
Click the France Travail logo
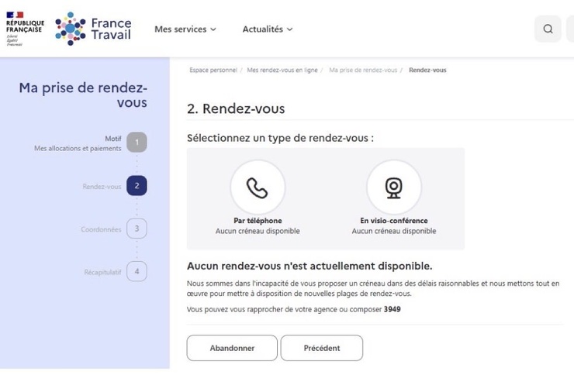[x=94, y=29]
